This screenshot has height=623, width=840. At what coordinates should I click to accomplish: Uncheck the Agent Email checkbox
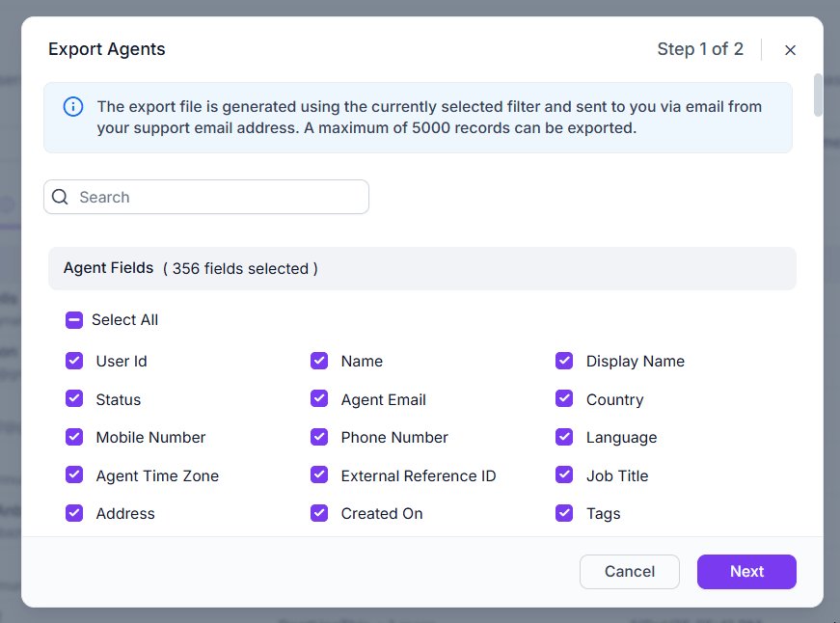pyautogui.click(x=319, y=399)
